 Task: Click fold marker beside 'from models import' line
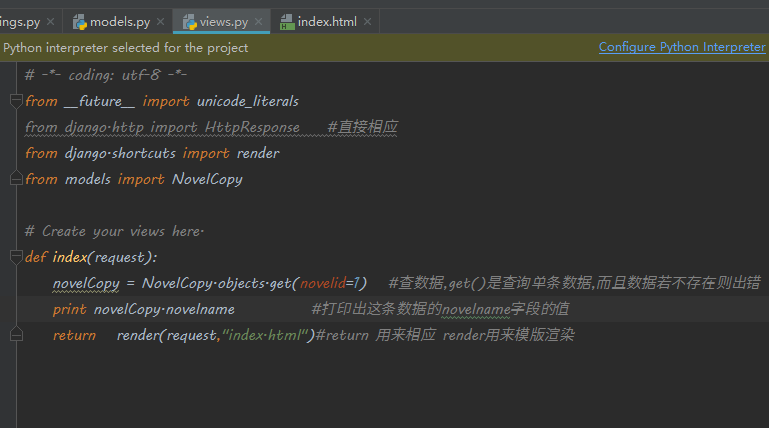tap(16, 179)
